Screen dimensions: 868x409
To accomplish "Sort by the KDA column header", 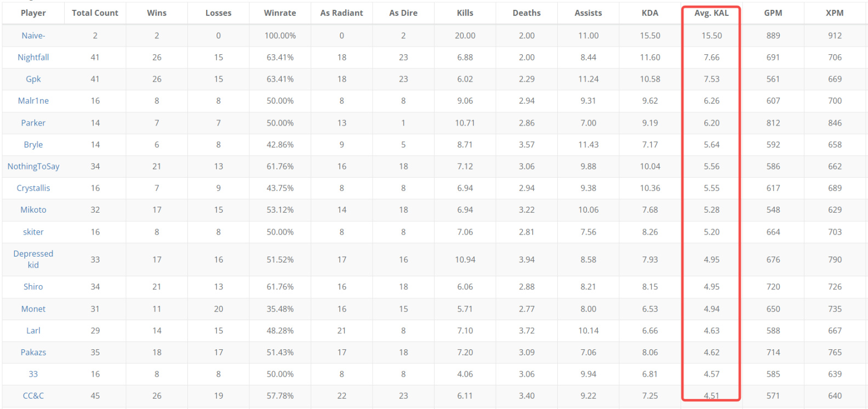I will click(650, 13).
